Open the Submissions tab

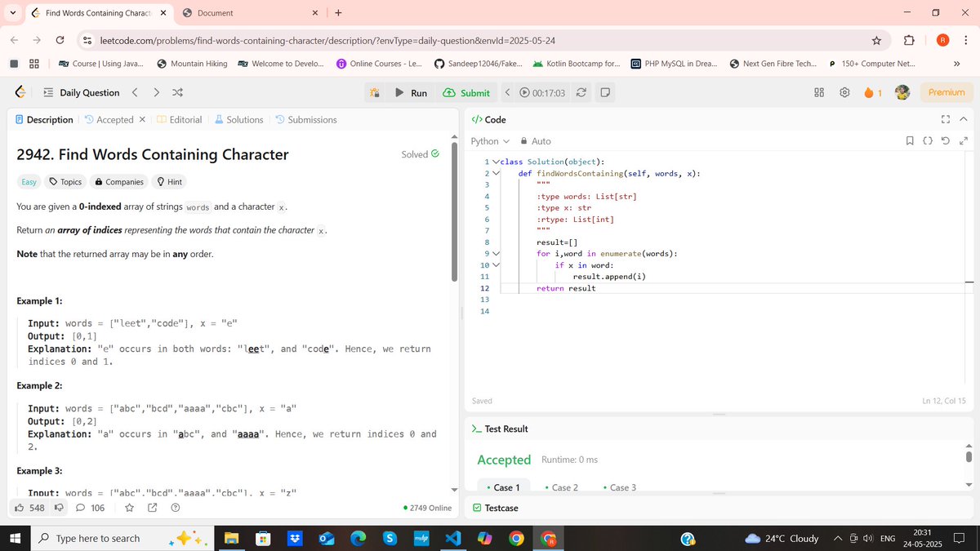[306, 119]
